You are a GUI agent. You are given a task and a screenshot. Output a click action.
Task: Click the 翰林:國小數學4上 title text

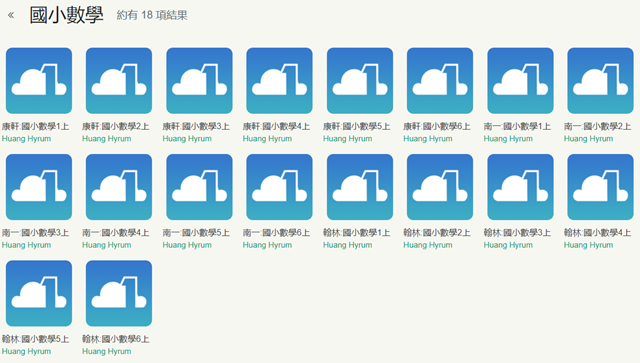598,233
